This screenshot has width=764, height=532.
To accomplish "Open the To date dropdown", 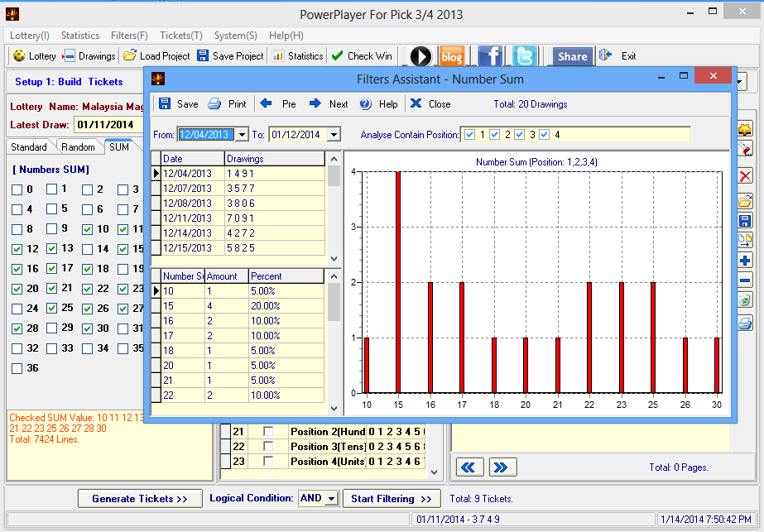I will point(334,135).
